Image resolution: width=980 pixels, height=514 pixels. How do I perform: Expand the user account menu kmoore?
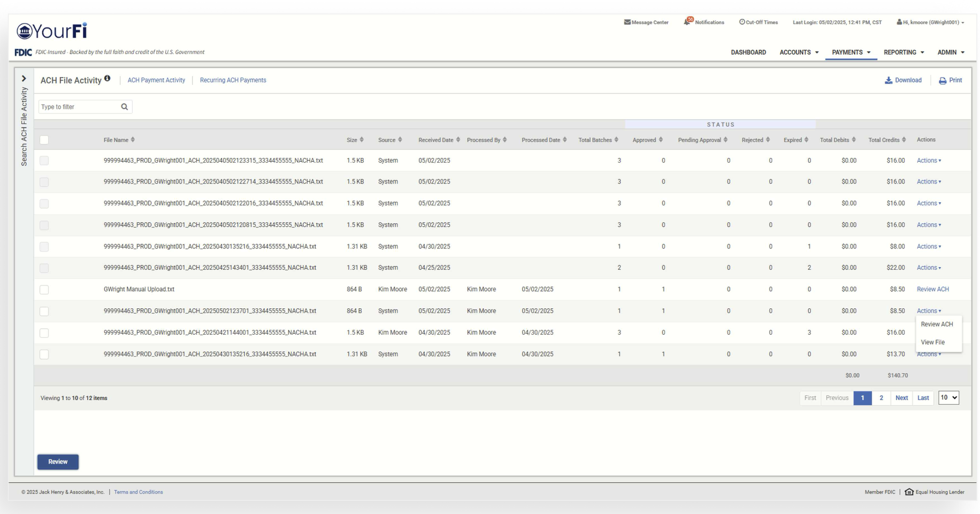pyautogui.click(x=930, y=22)
